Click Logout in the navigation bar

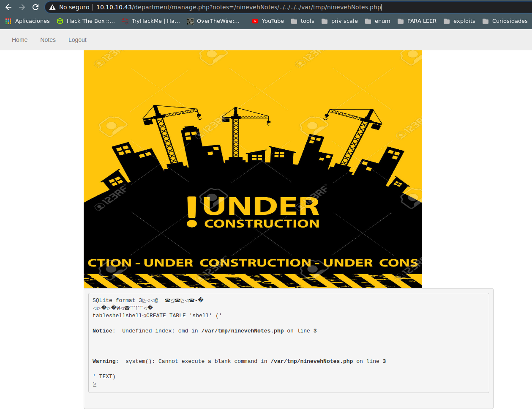(77, 40)
